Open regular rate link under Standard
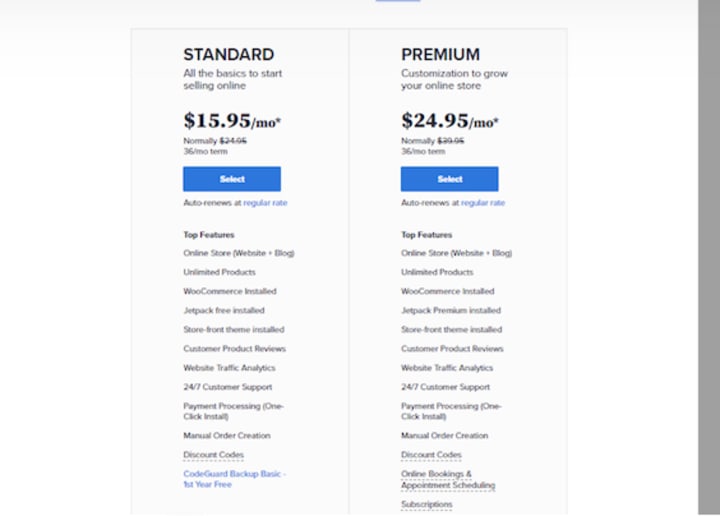This screenshot has height=516, width=720. pos(265,203)
